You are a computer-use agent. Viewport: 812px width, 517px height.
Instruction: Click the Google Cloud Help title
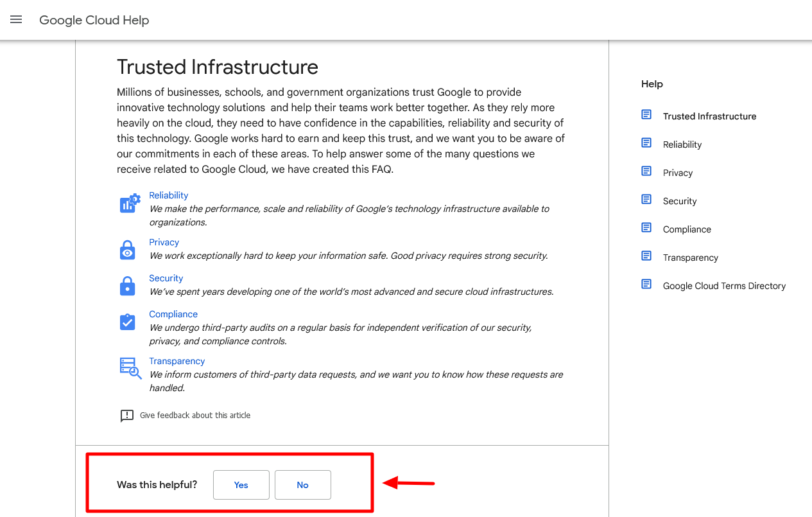coord(94,20)
